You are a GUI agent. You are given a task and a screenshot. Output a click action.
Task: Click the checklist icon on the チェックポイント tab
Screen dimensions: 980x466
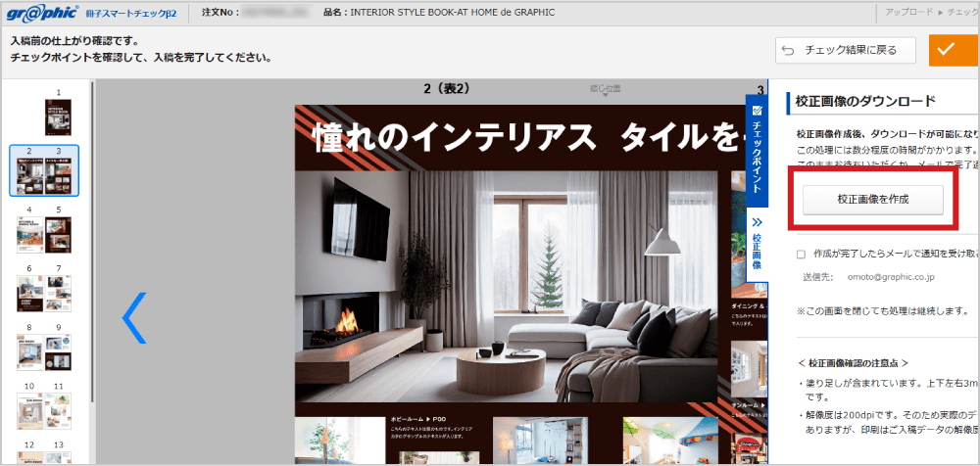pyautogui.click(x=757, y=111)
